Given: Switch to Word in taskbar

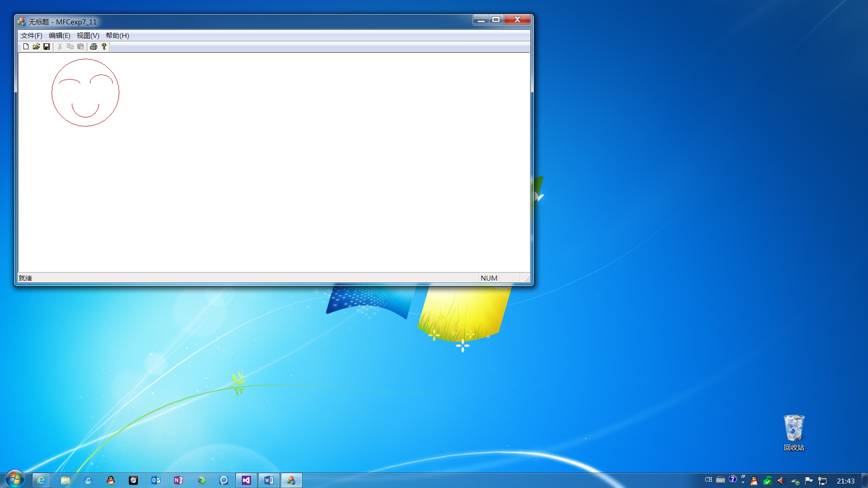Looking at the screenshot, I should [x=269, y=480].
